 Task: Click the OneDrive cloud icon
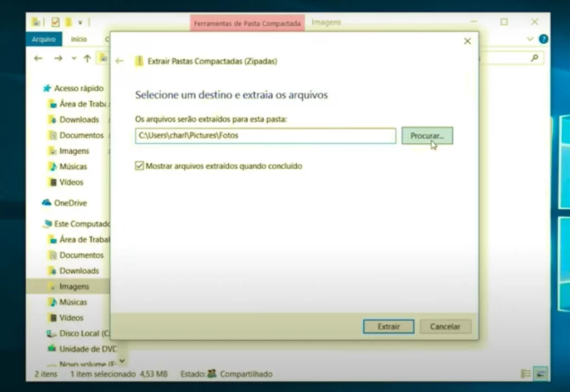[47, 203]
